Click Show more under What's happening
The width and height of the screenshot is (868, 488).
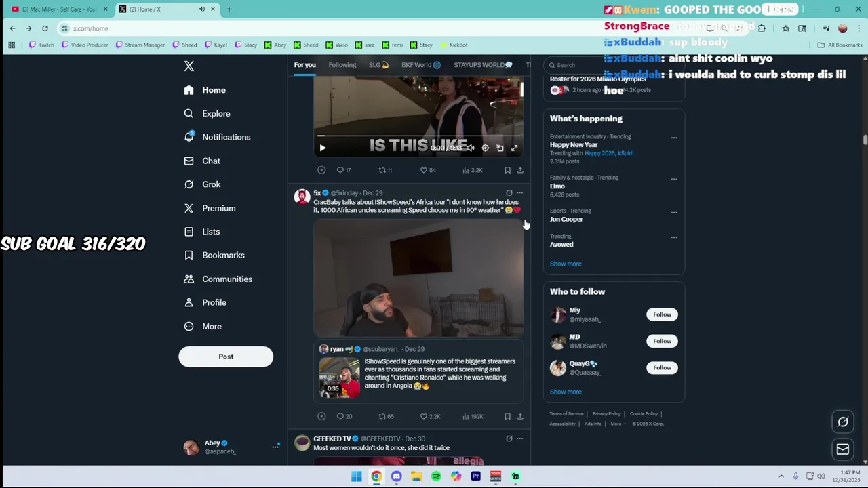coord(566,264)
